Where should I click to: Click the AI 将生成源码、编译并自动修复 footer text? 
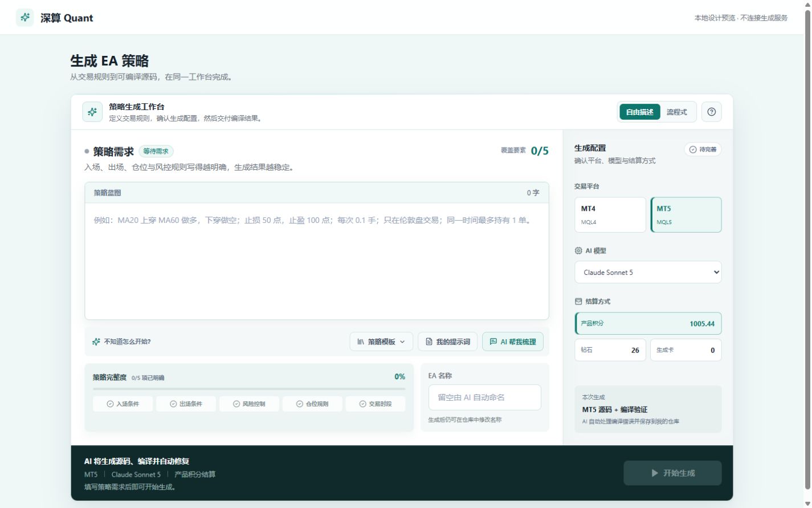click(x=137, y=461)
